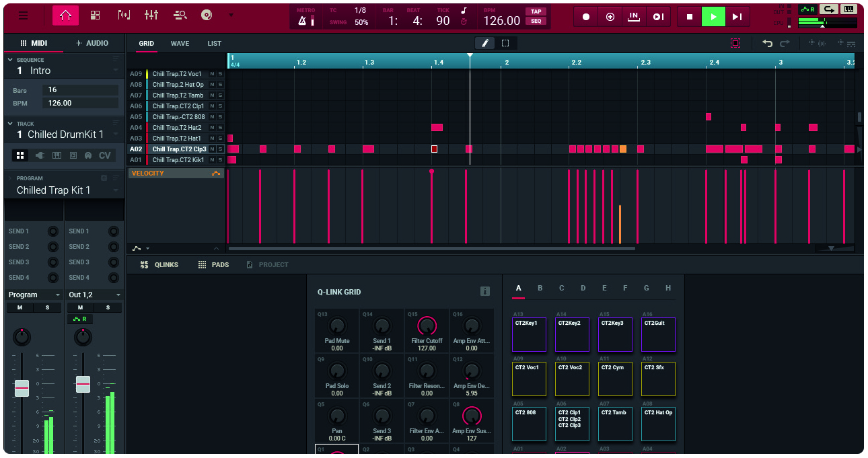
Task: Solo the Chill Trap.CT2 Clp3 pad row
Action: coord(220,149)
